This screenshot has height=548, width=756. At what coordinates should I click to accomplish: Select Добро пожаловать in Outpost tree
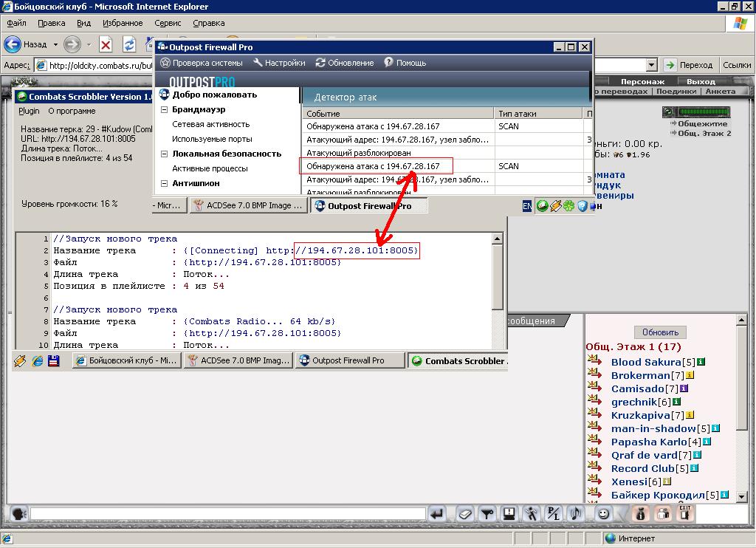pyautogui.click(x=215, y=95)
